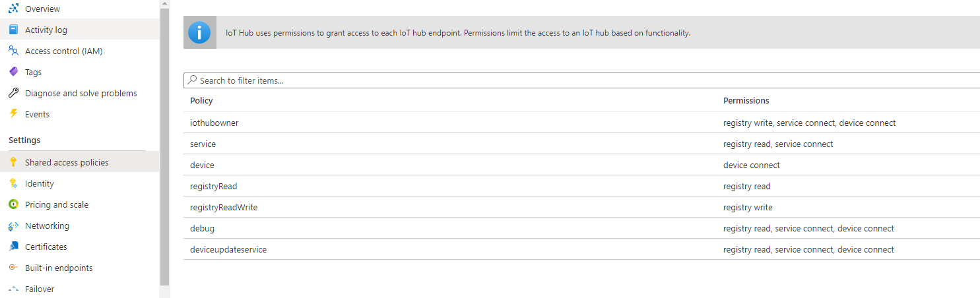The image size is (980, 298).
Task: Select the registryReadWrite policy row
Action: [581, 207]
